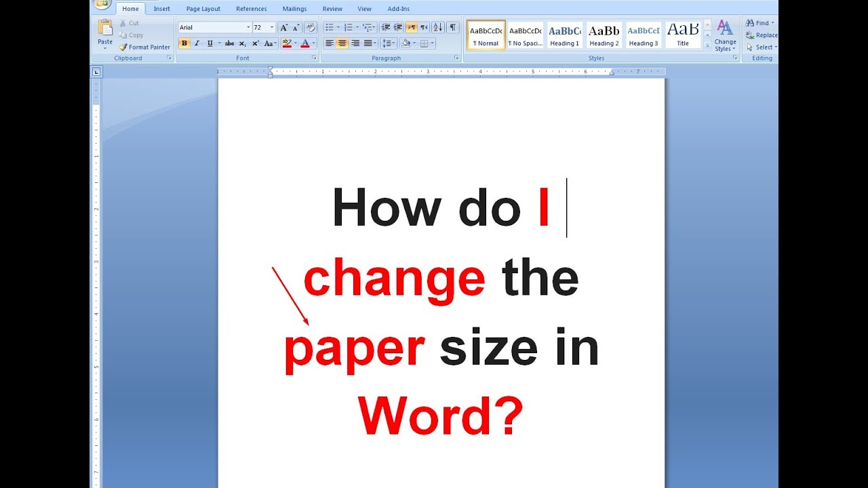Align text left

[x=330, y=43]
